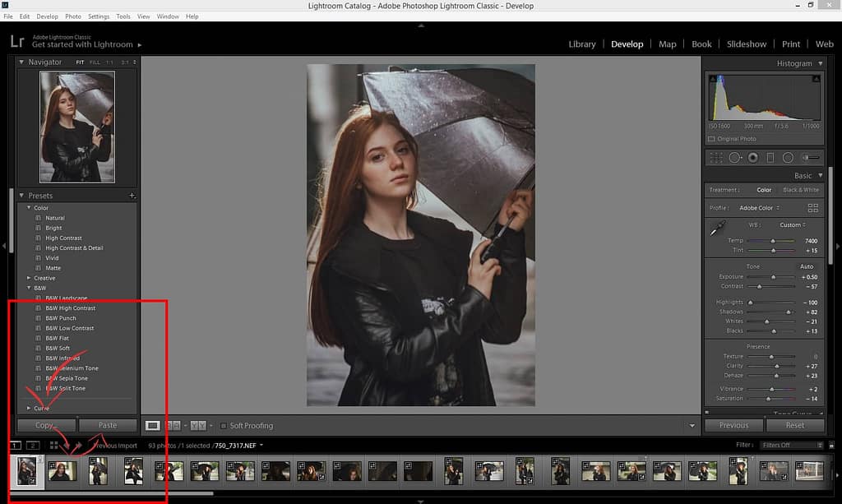
Task: Click the Reference view Y|Y icon
Action: (198, 426)
